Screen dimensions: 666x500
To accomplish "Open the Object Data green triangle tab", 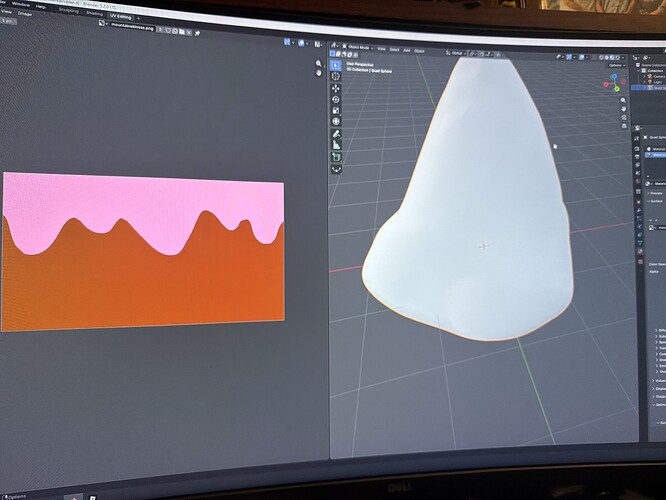I will coord(640,243).
